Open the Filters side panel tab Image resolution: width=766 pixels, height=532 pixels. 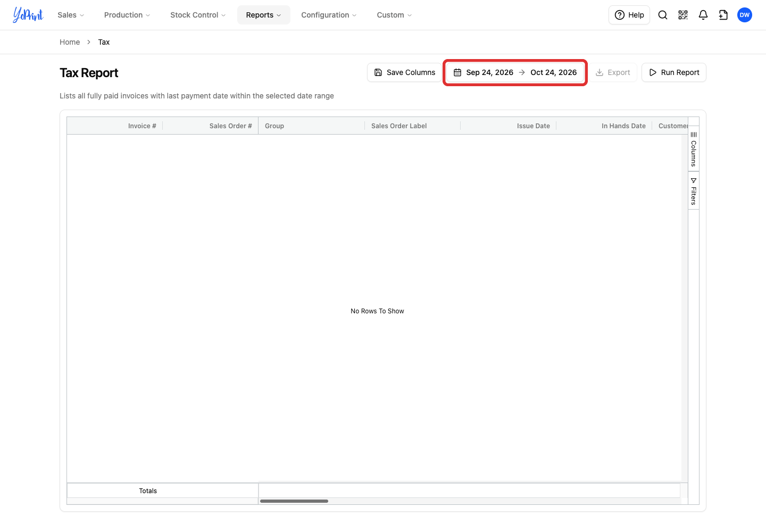click(x=694, y=191)
